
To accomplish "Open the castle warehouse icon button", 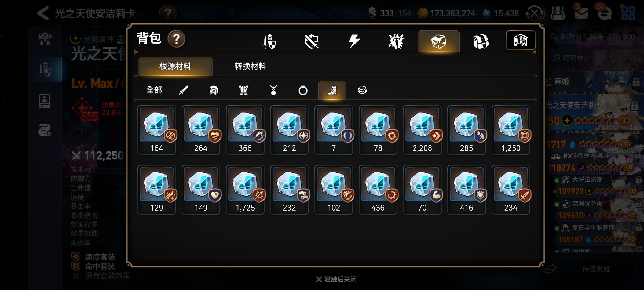I will [x=521, y=40].
